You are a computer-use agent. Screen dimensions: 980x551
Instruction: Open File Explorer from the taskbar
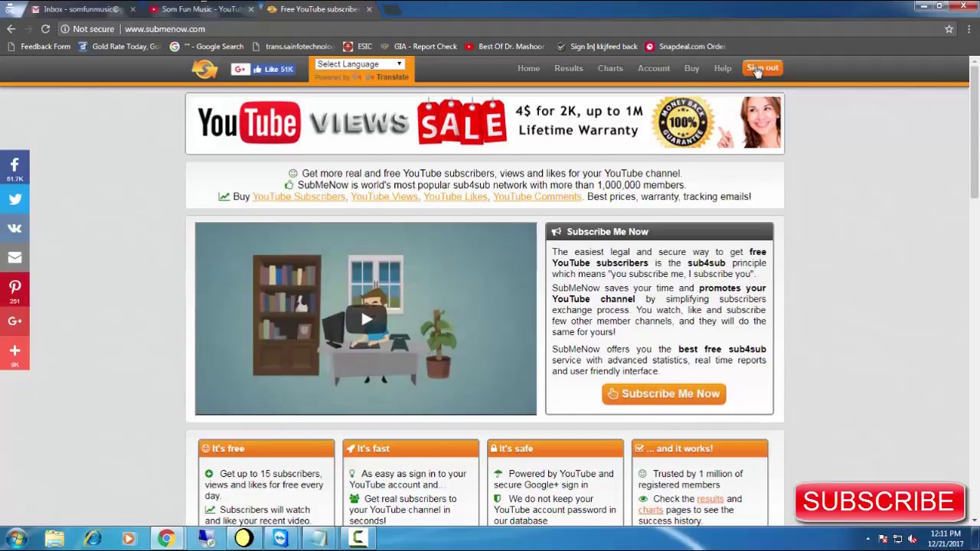coord(54,538)
